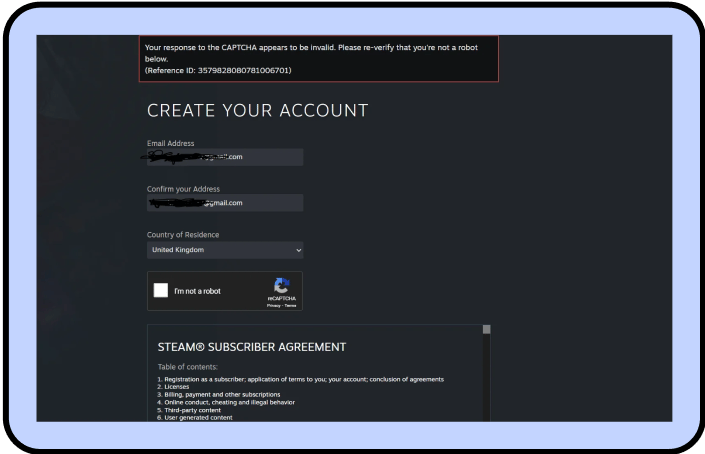Click into the Confirm your Address field
705x454 pixels.
click(x=225, y=203)
